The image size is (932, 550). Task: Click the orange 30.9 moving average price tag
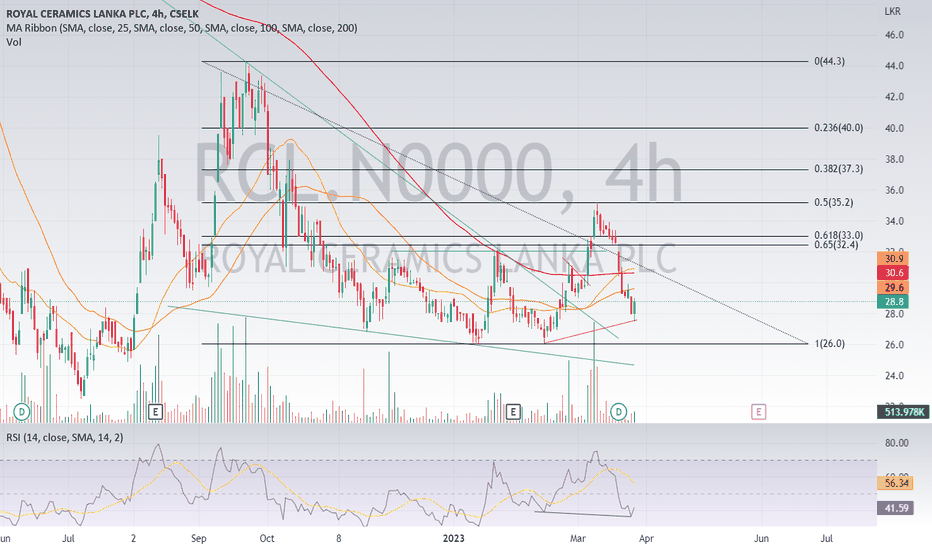(x=893, y=259)
